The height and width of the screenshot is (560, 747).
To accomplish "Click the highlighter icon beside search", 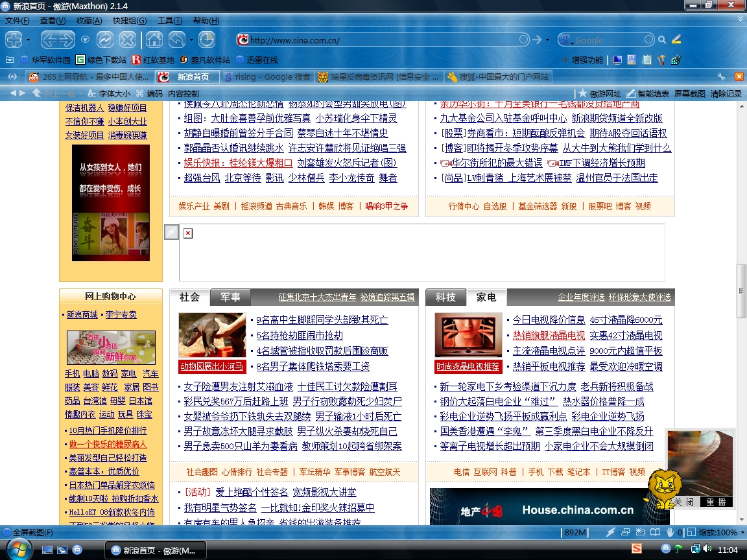I will [676, 40].
